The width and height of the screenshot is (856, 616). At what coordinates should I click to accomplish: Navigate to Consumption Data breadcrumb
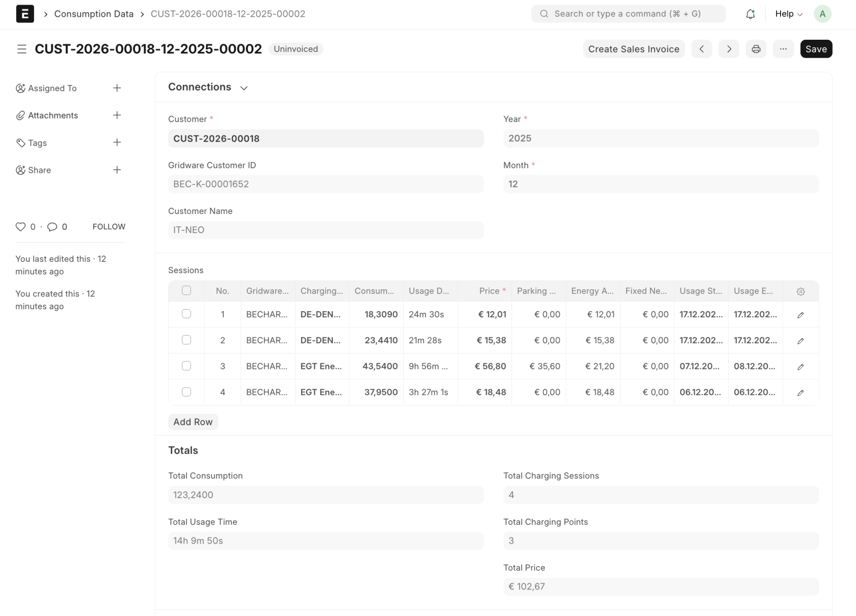[x=94, y=14]
